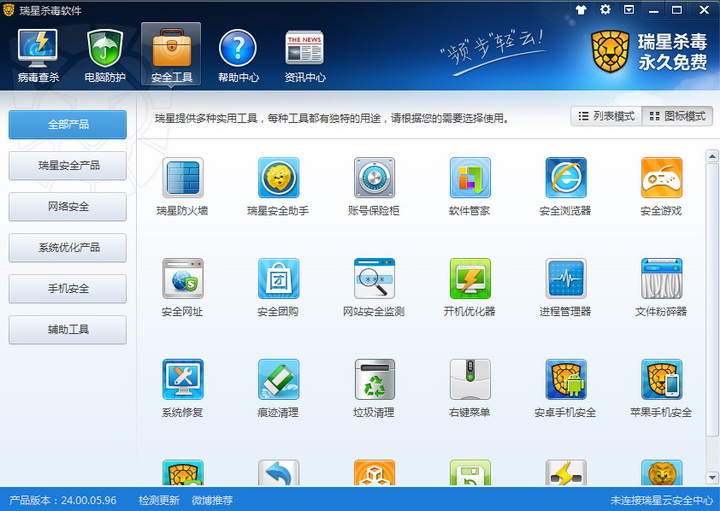Viewport: 720px width, 511px height.
Task: Select the 全部产品 category
Action: [68, 124]
